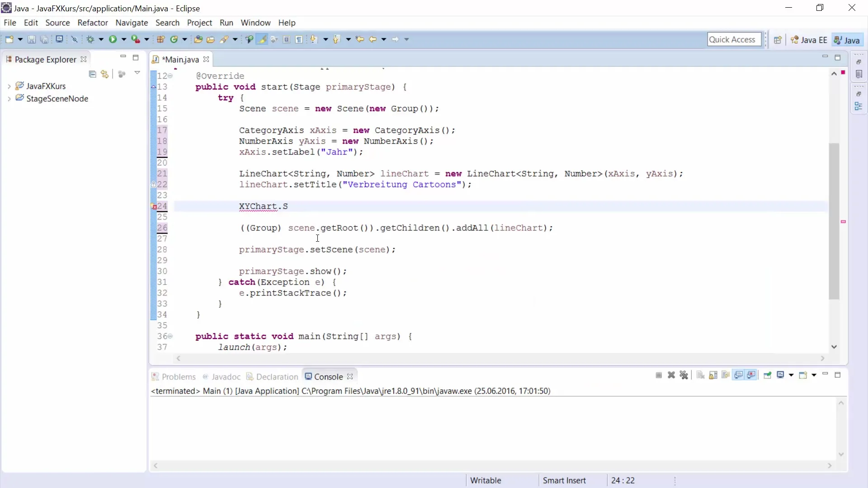Open the Refactor menu
This screenshot has width=868, height=488.
93,23
